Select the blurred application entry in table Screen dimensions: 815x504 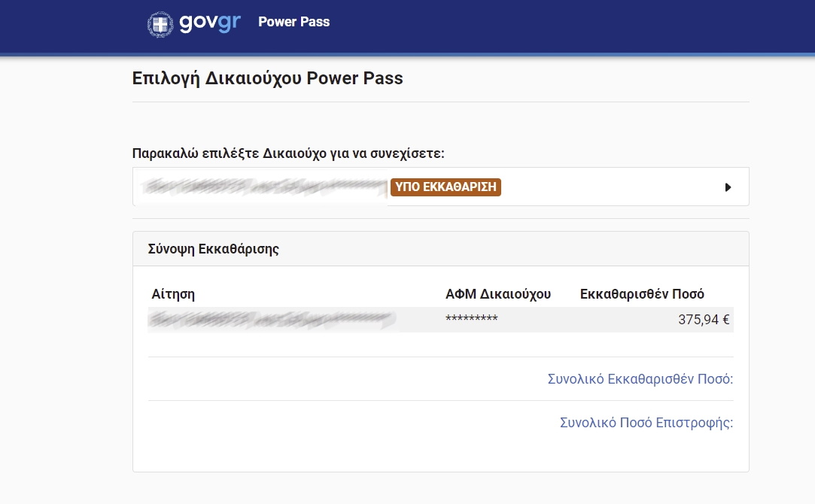(x=272, y=320)
